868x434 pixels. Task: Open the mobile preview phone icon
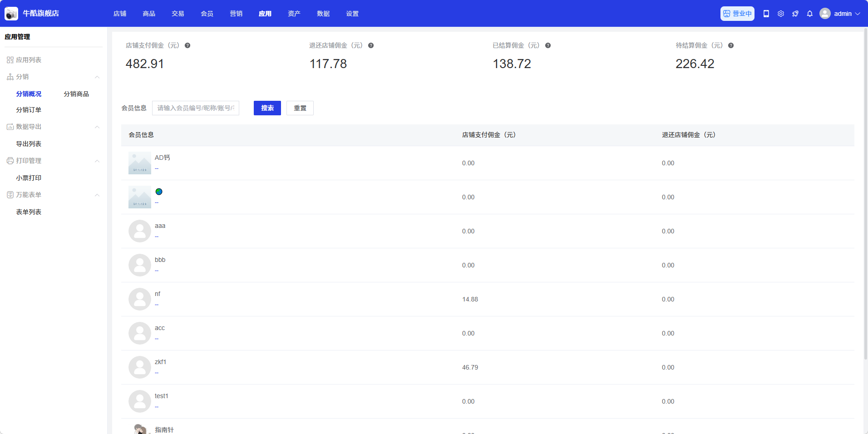click(766, 14)
